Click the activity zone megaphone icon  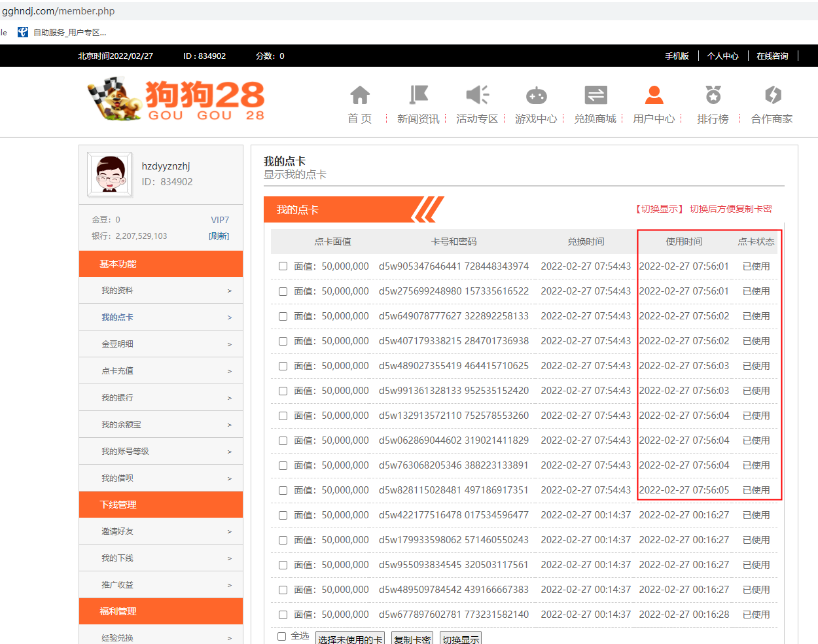point(477,96)
